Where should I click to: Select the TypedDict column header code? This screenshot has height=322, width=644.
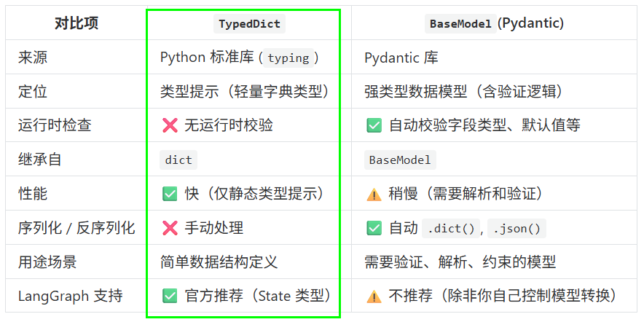249,23
